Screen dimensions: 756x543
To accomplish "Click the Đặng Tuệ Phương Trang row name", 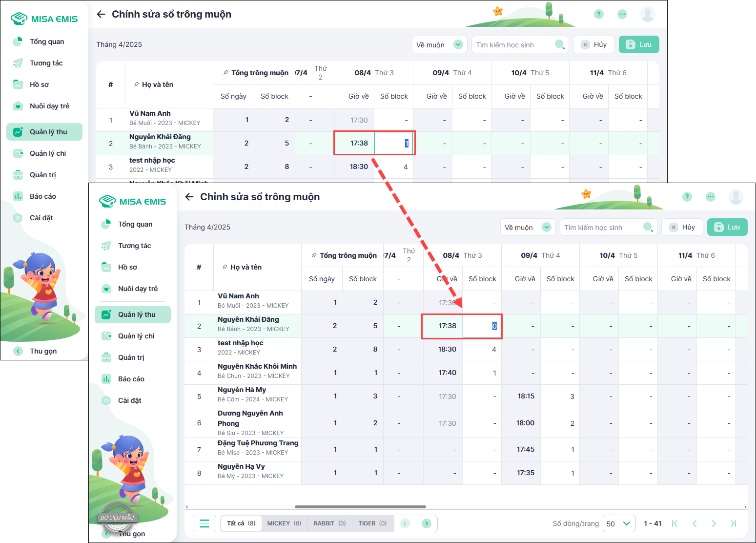I will pos(258,443).
